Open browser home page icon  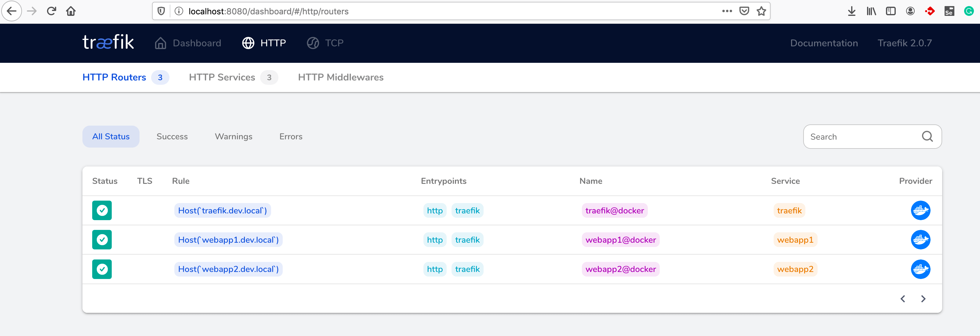tap(71, 11)
